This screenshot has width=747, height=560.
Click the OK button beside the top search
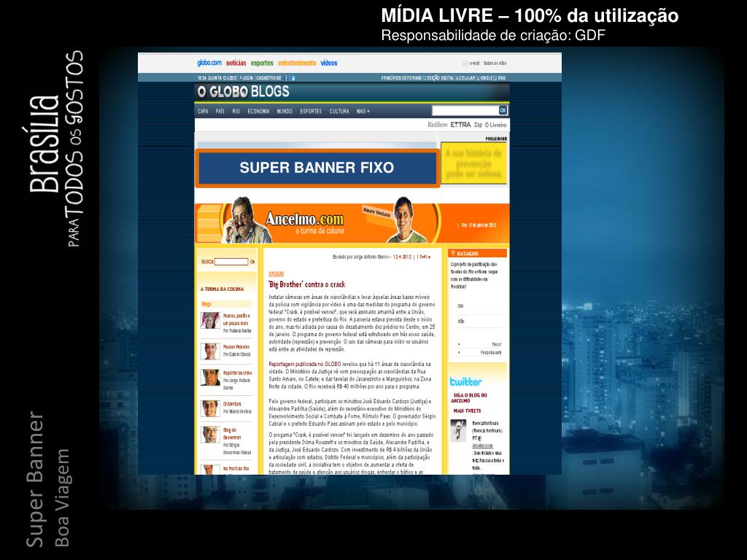503,111
